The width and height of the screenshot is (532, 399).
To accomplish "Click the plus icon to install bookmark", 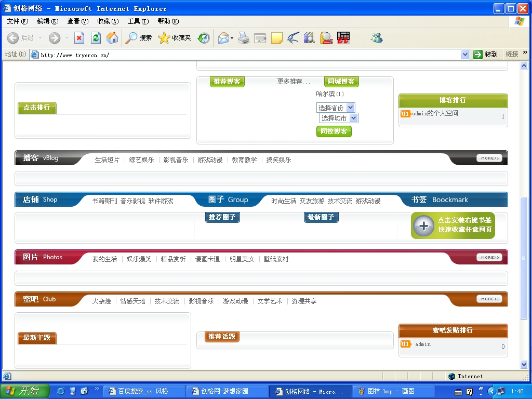I will pyautogui.click(x=423, y=225).
